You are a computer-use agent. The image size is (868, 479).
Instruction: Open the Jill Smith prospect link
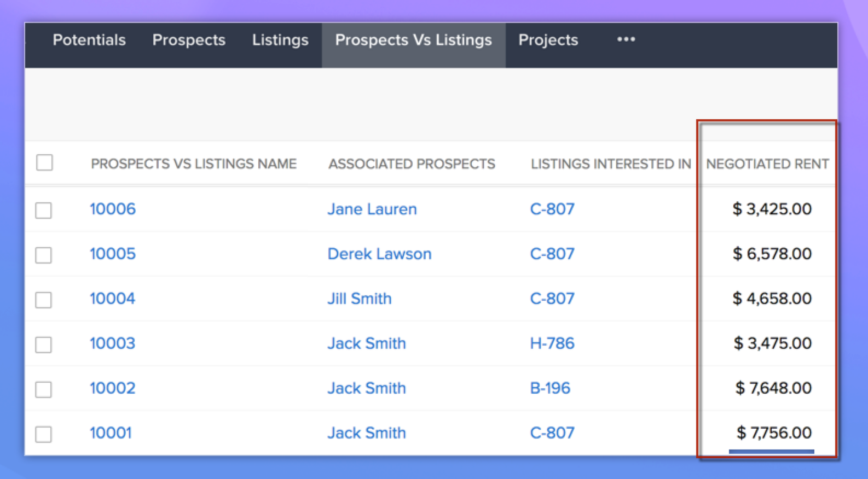point(360,299)
